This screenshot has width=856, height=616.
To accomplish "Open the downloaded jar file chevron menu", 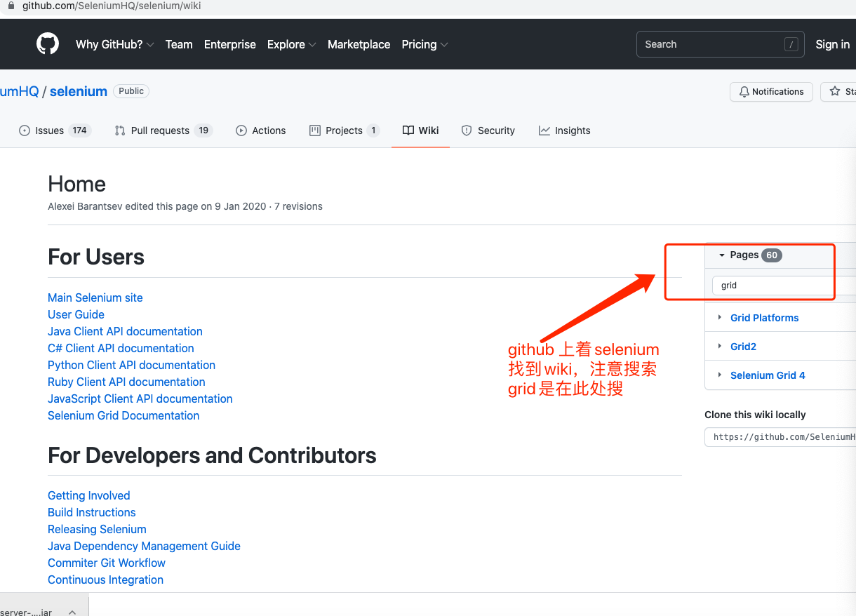I will (72, 612).
